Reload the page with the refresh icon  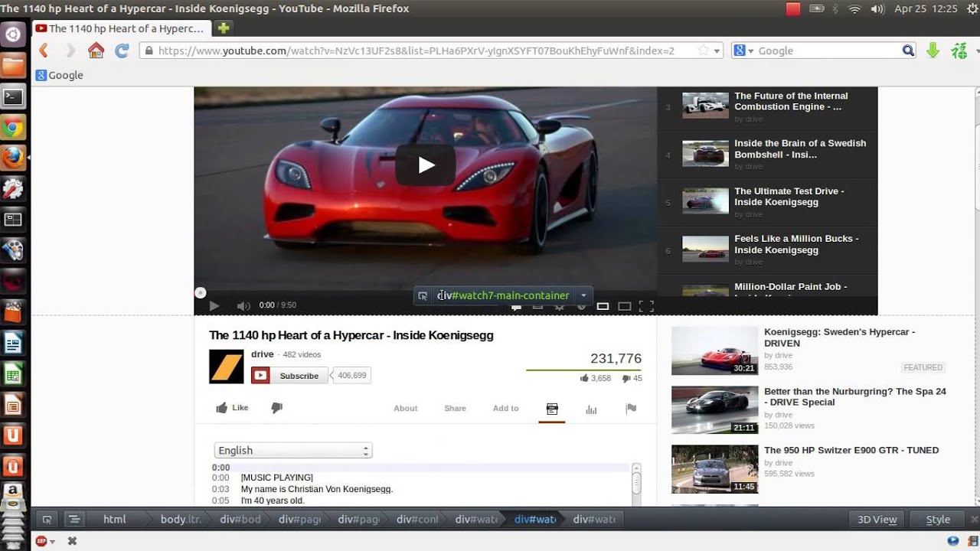(x=122, y=51)
